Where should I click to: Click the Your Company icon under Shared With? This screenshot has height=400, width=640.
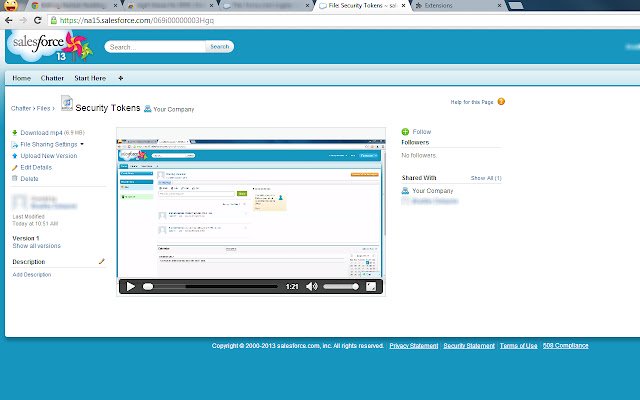pos(405,191)
